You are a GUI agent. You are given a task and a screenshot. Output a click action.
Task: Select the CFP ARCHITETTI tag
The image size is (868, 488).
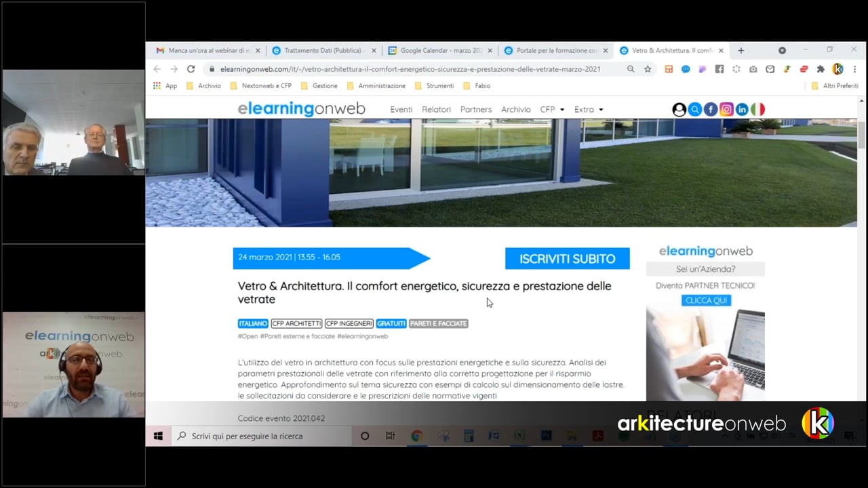click(x=296, y=323)
